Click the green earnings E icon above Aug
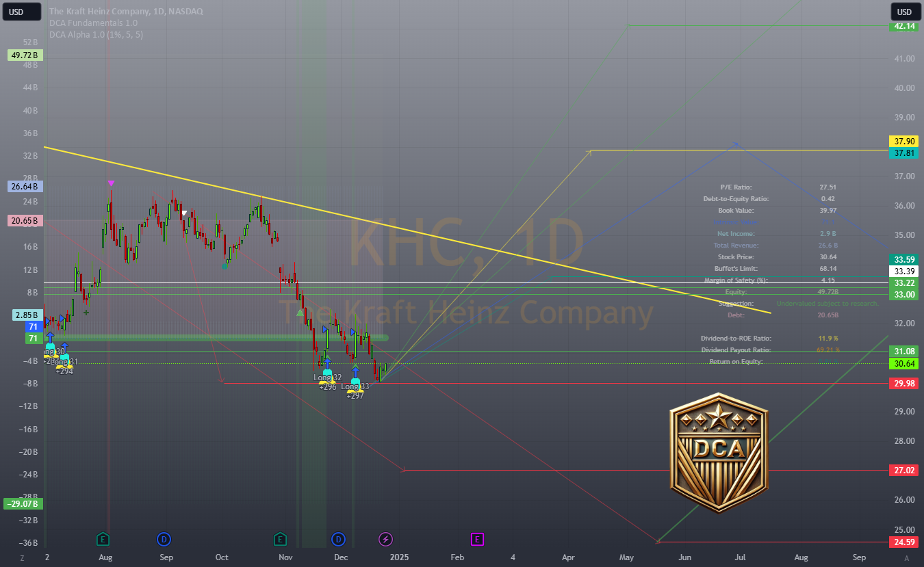 pos(103,539)
